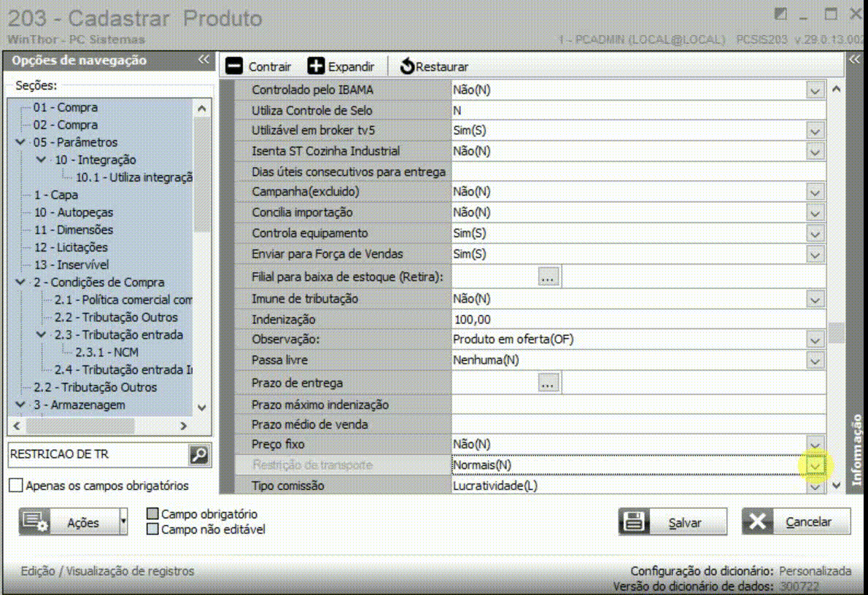Collapse the 10 - Integração tree node

(x=42, y=160)
